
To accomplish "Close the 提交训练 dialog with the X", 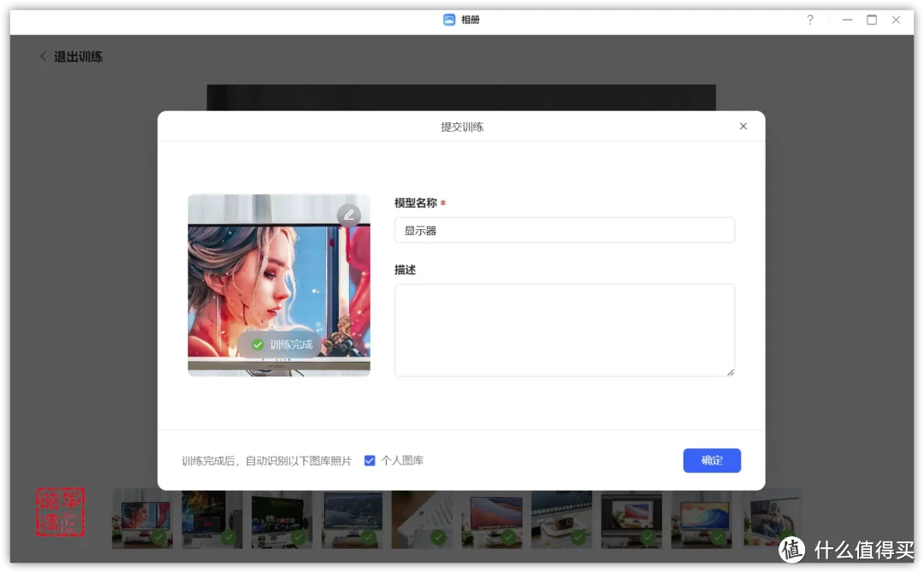I will 743,126.
